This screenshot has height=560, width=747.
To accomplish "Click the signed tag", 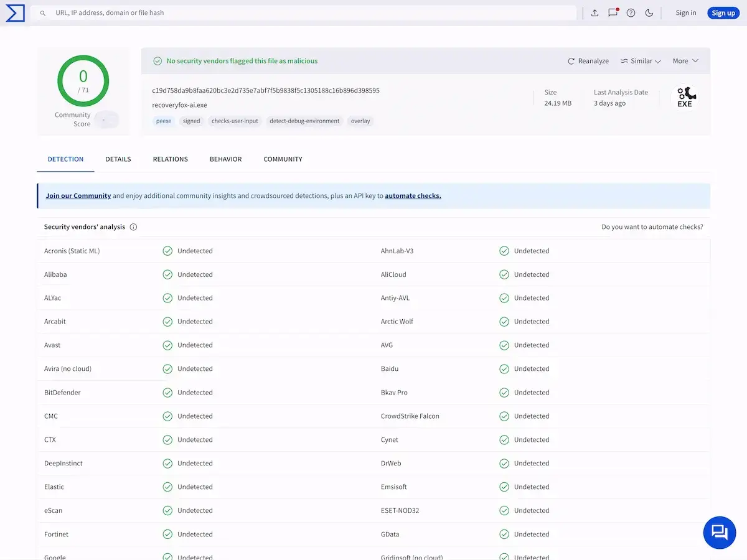I will click(x=192, y=121).
